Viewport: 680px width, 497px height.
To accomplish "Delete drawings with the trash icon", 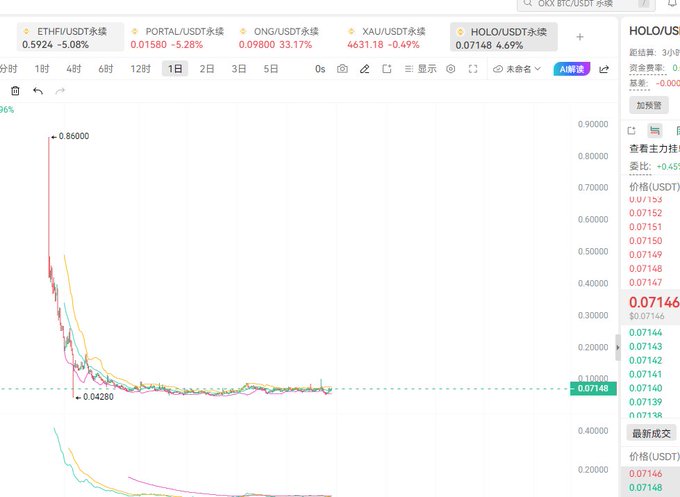I will click(x=15, y=91).
